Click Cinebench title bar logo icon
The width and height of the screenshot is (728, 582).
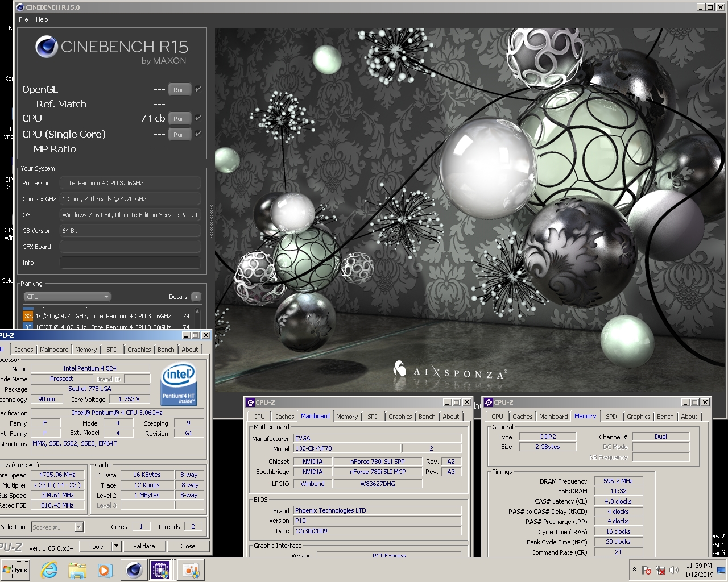[x=20, y=7]
